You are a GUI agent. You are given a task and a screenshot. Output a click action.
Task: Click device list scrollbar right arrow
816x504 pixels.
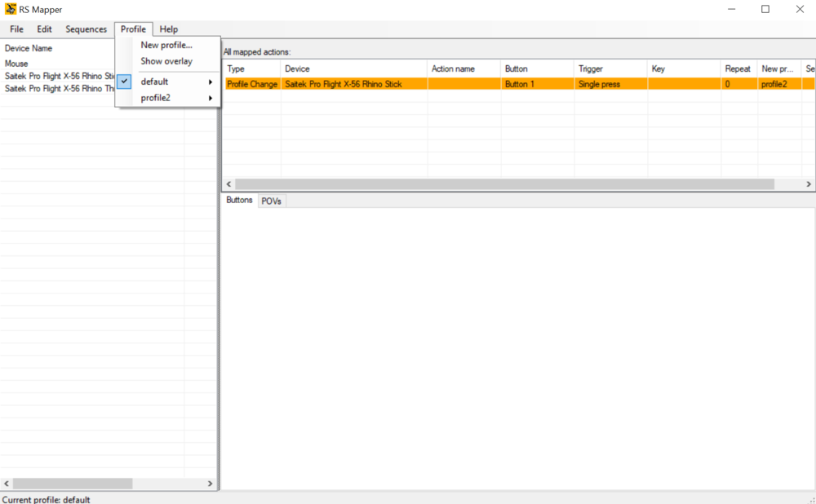(x=211, y=484)
